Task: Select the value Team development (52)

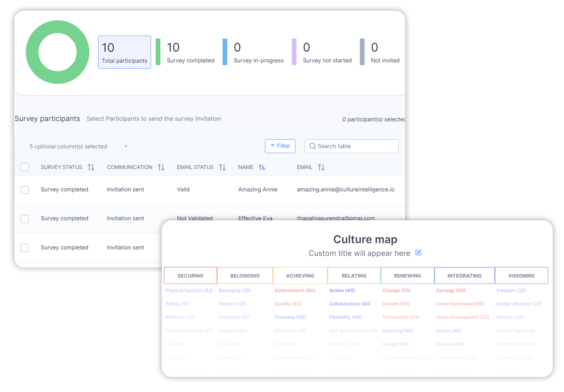Action: point(462,317)
